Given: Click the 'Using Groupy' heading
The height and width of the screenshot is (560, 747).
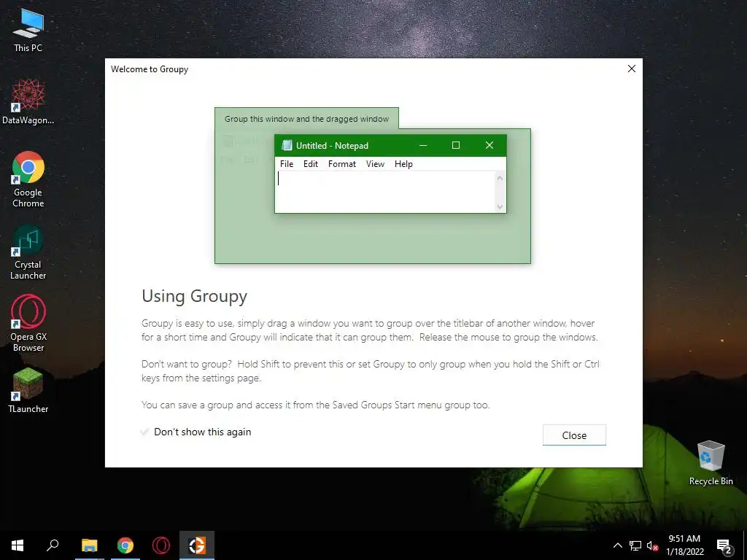Looking at the screenshot, I should click(194, 296).
